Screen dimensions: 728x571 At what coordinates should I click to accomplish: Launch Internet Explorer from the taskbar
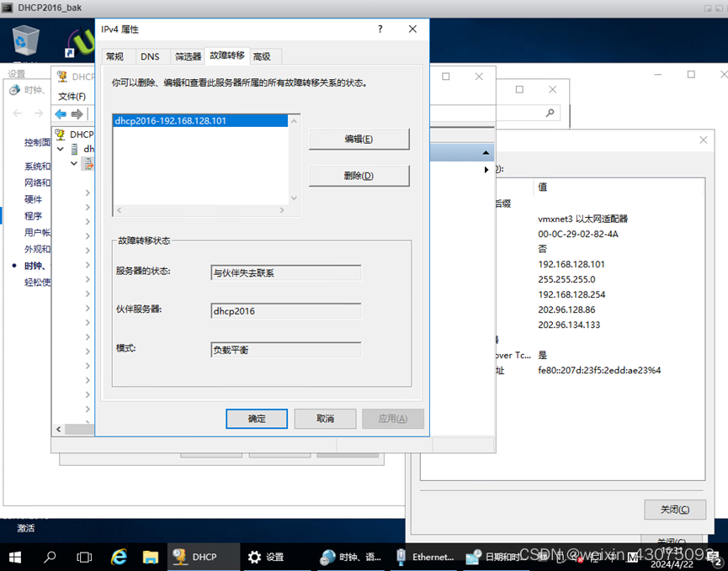(119, 556)
